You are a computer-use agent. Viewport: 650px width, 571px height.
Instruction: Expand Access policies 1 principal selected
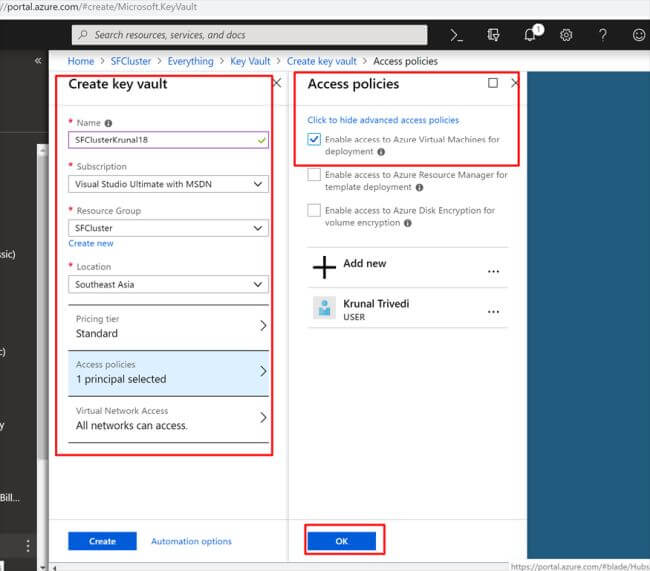(x=168, y=373)
